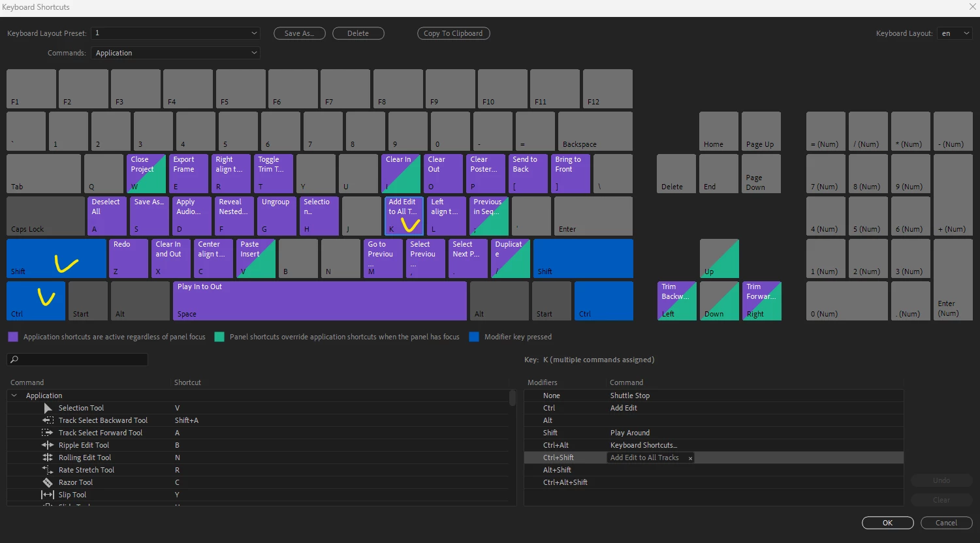
Task: Click the Selection Tool arrow icon
Action: 48,408
